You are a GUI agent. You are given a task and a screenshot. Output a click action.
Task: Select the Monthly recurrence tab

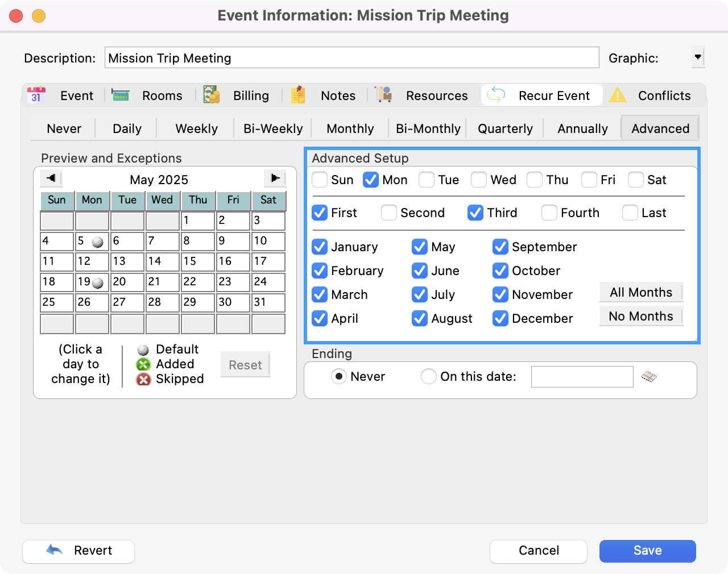350,128
